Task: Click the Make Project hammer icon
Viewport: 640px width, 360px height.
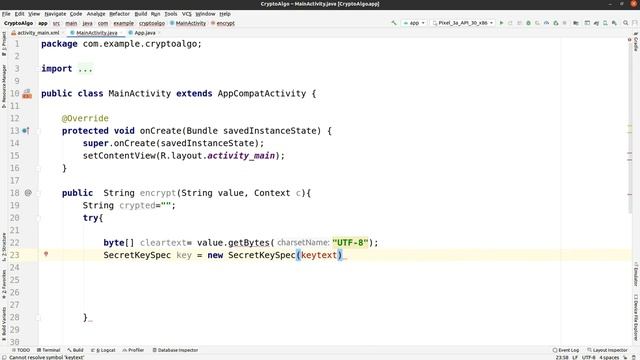Action: coord(394,23)
